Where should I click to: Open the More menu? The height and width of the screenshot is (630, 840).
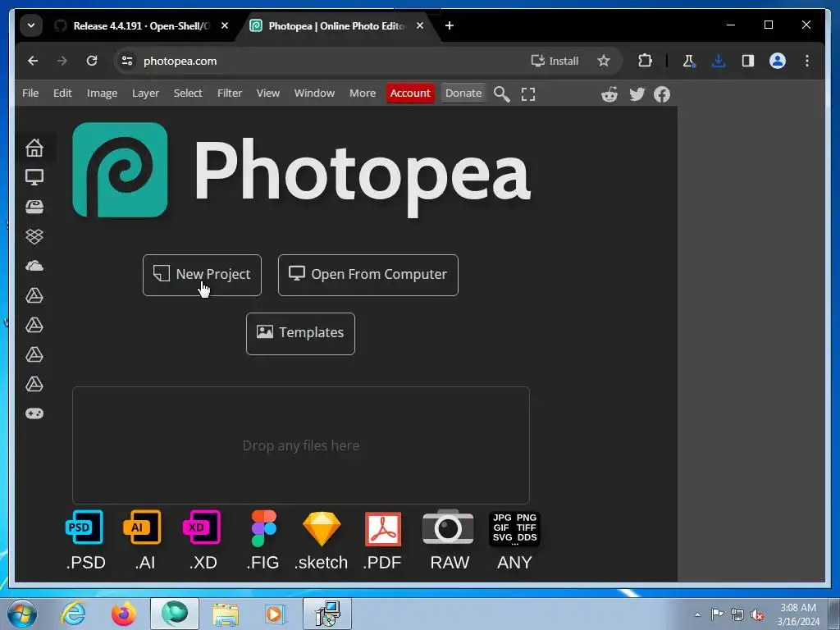(x=363, y=94)
